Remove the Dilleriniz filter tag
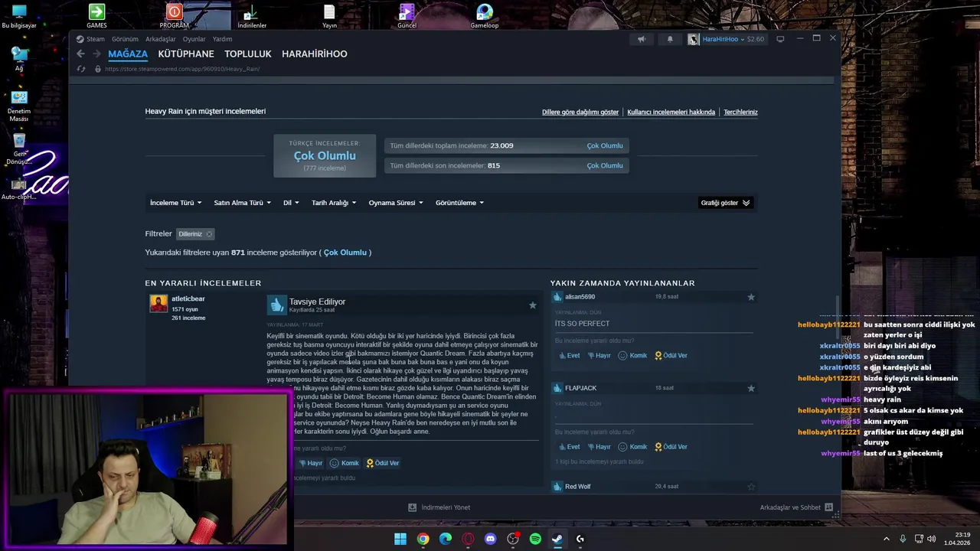The image size is (980, 551). [209, 234]
